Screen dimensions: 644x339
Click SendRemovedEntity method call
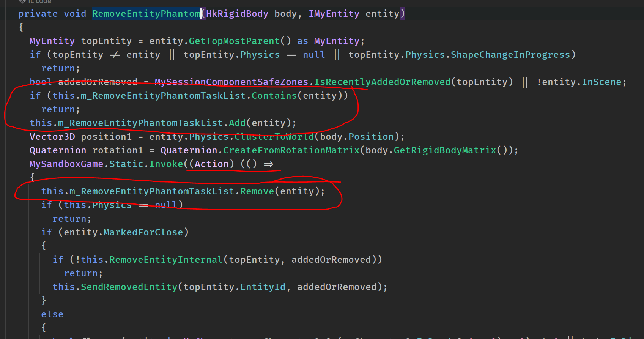(x=129, y=287)
